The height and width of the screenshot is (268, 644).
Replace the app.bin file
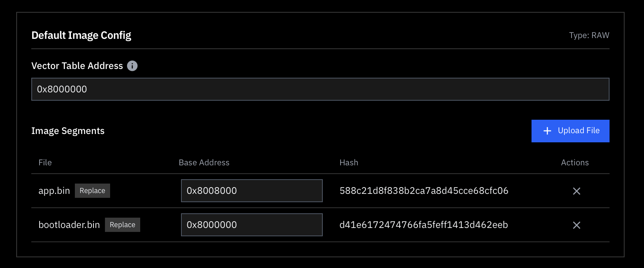pyautogui.click(x=92, y=191)
